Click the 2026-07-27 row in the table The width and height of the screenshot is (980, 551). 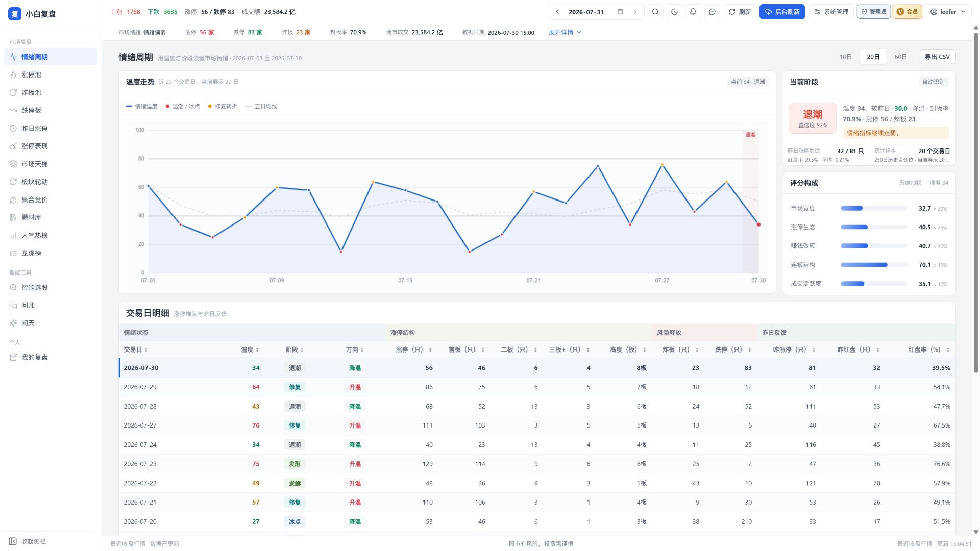point(537,425)
